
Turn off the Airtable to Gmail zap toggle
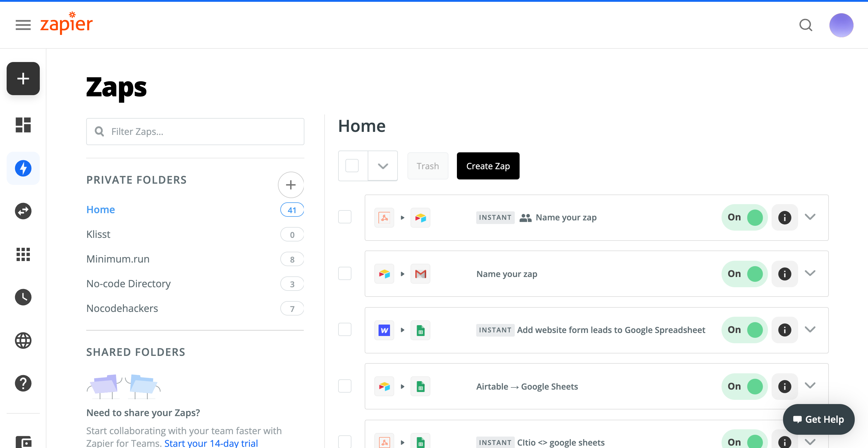click(744, 274)
